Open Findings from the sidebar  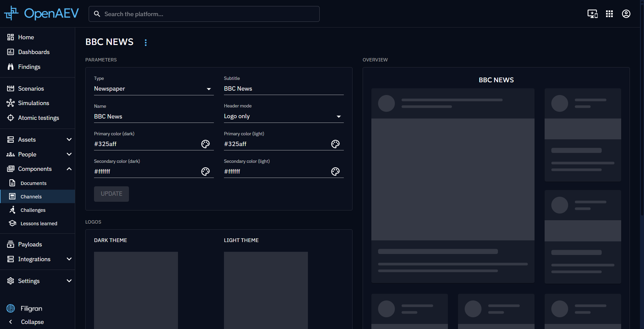(29, 67)
